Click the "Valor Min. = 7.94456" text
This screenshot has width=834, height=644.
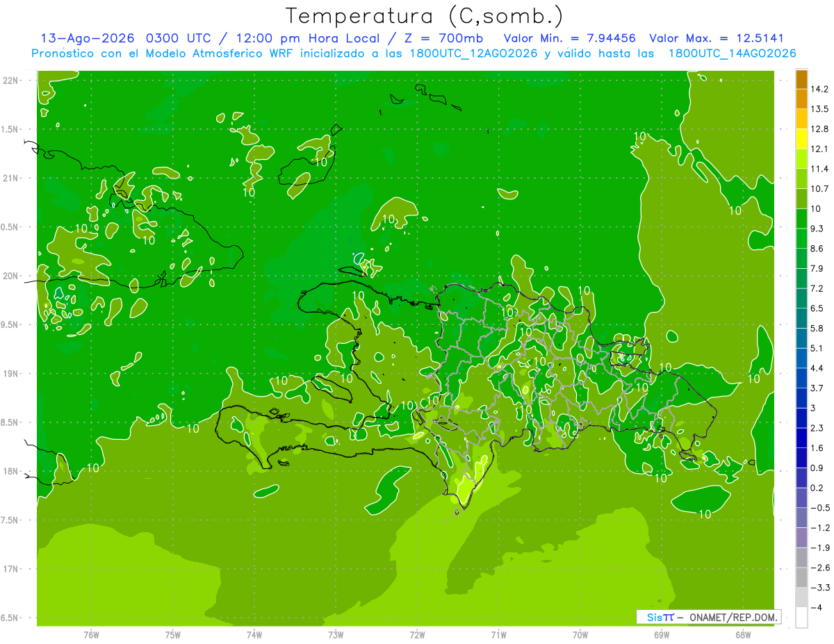click(570, 38)
